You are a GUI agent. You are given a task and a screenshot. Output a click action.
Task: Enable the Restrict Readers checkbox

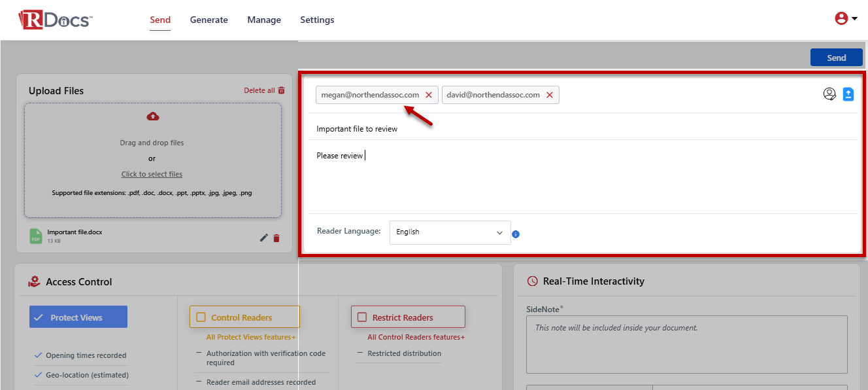pyautogui.click(x=362, y=317)
